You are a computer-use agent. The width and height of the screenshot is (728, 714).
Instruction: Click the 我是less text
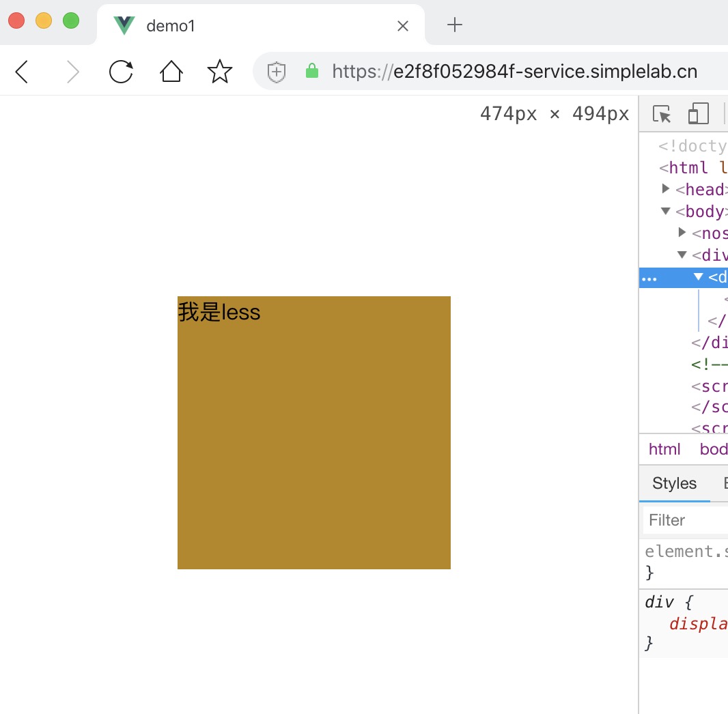(219, 312)
